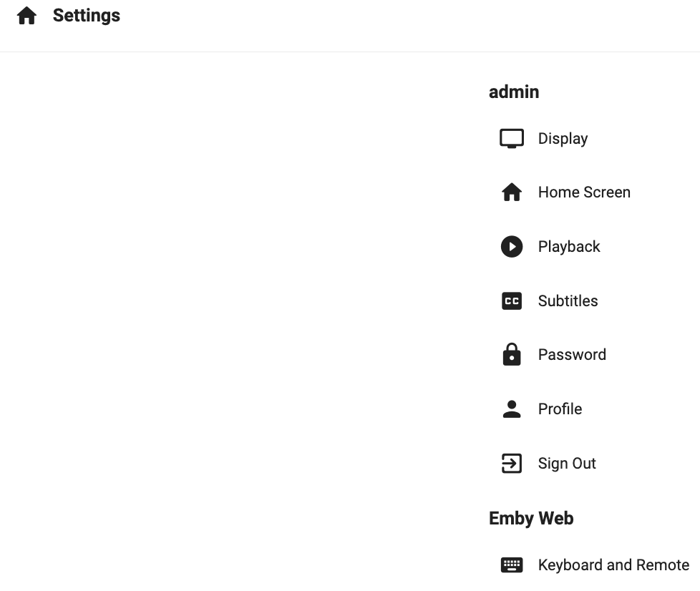Screen dimensions: 700x591
Task: Go to the Password text label
Action: (x=572, y=355)
